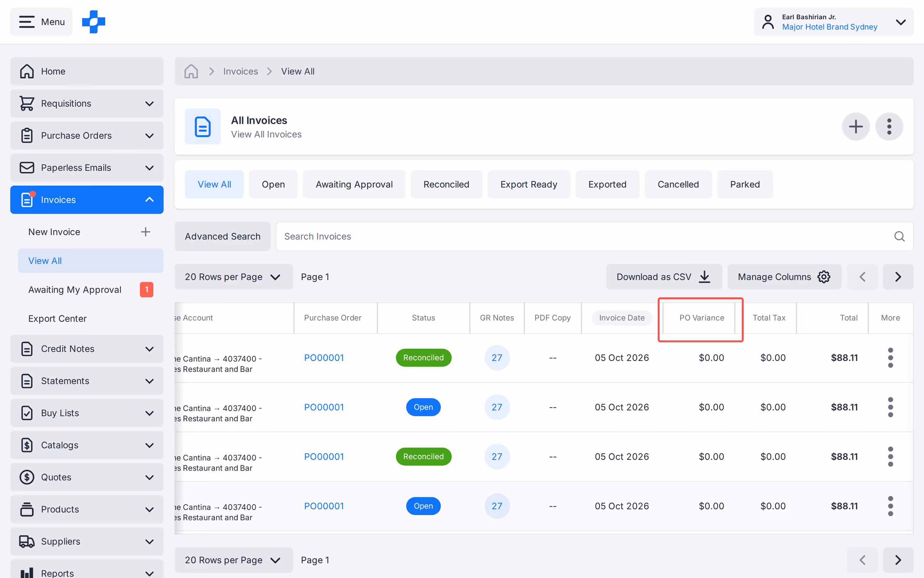The image size is (924, 578).
Task: Open Awaiting My Approval submenu item
Action: pos(91,290)
